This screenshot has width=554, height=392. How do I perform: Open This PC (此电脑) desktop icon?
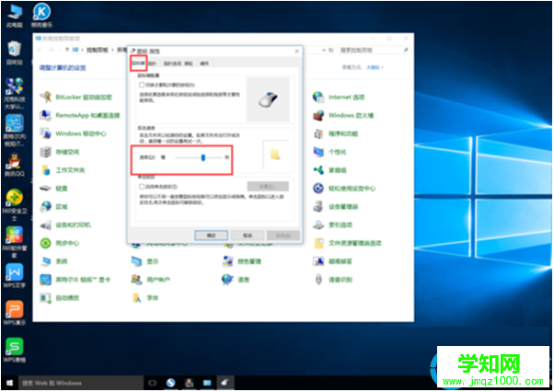pos(15,16)
